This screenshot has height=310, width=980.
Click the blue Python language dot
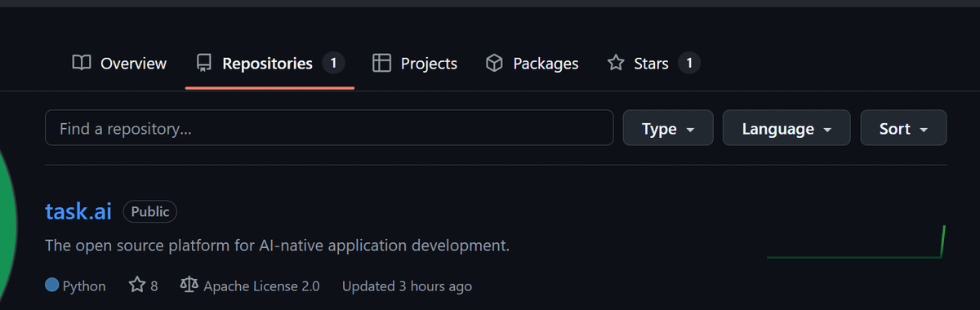tap(51, 286)
